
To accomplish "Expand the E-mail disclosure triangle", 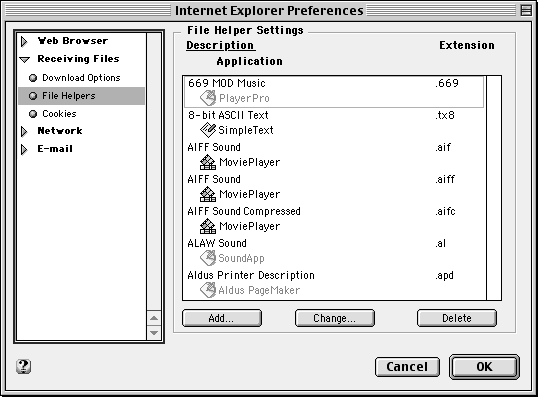I will click(x=24, y=150).
